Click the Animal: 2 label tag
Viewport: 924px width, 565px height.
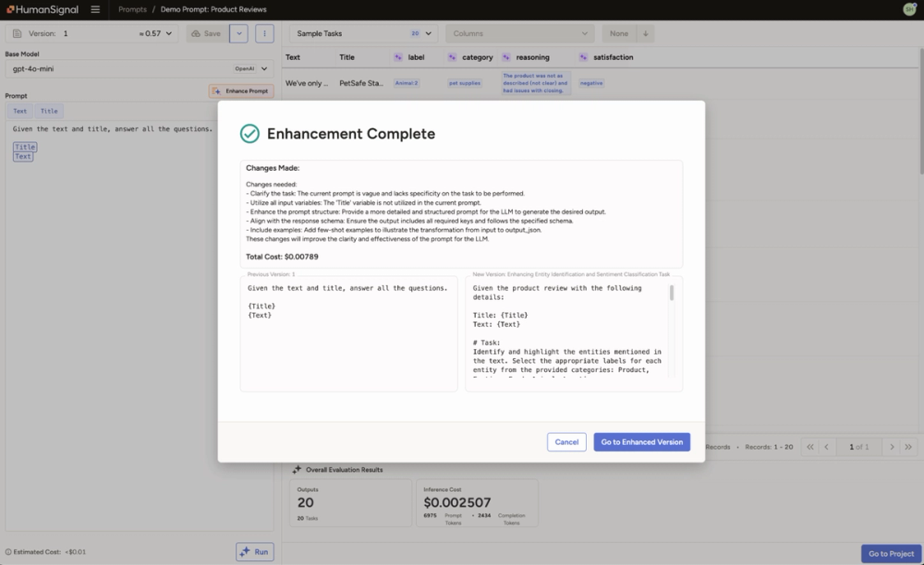point(407,83)
